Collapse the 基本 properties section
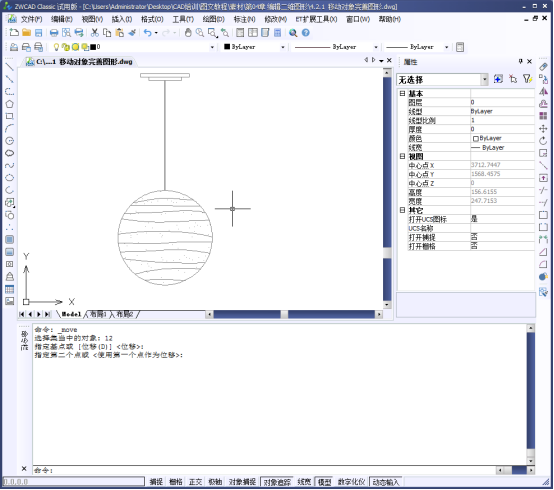The image size is (554, 490). tap(402, 93)
